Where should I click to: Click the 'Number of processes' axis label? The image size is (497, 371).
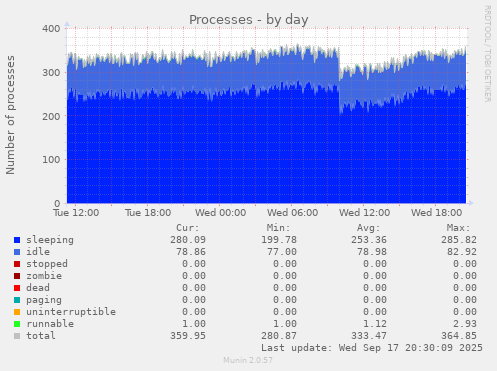pos(10,115)
